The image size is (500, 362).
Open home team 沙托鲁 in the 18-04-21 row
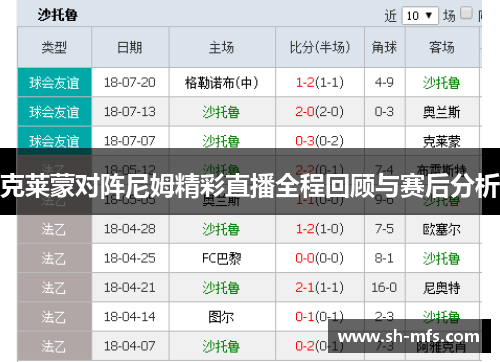221,288
